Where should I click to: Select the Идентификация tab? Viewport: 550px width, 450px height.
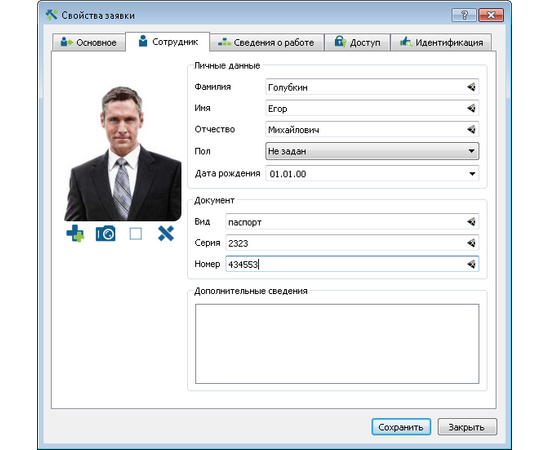pos(441,42)
